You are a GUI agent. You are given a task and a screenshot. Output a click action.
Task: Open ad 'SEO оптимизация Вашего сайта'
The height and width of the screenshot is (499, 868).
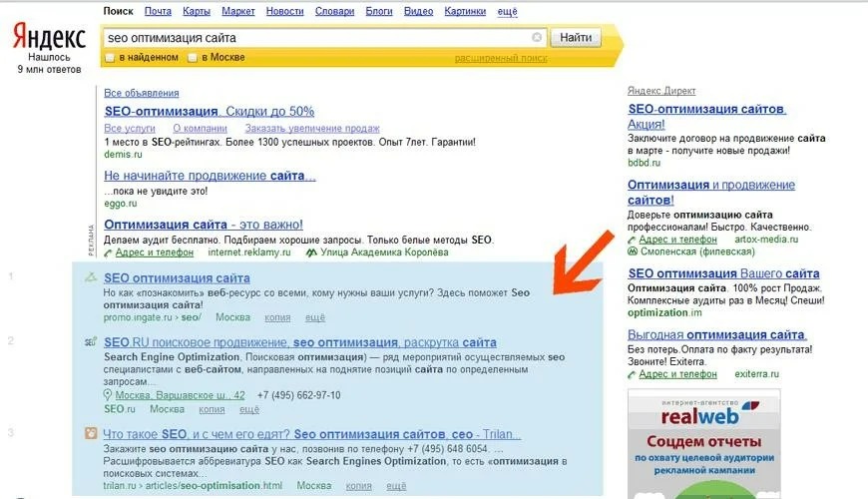coord(723,273)
